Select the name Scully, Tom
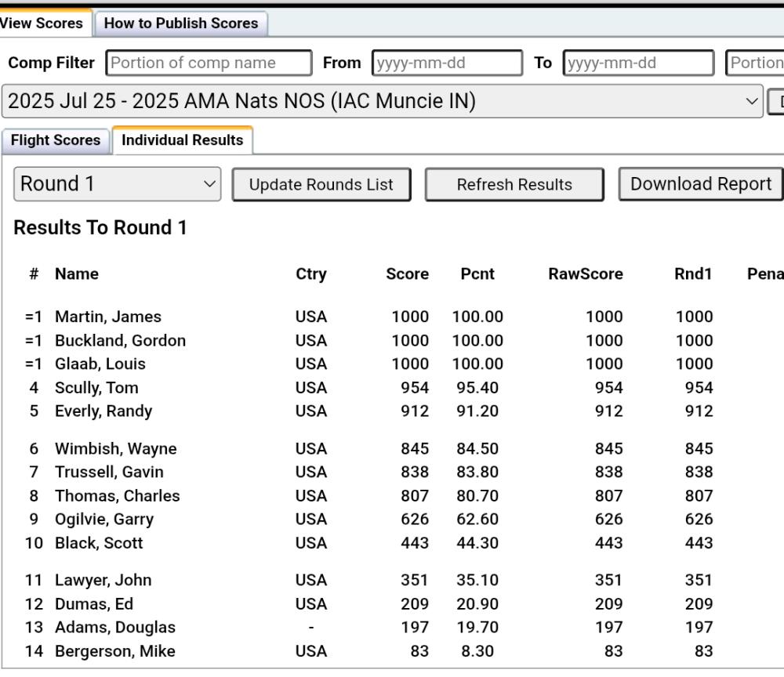This screenshot has width=784, height=677. point(96,388)
